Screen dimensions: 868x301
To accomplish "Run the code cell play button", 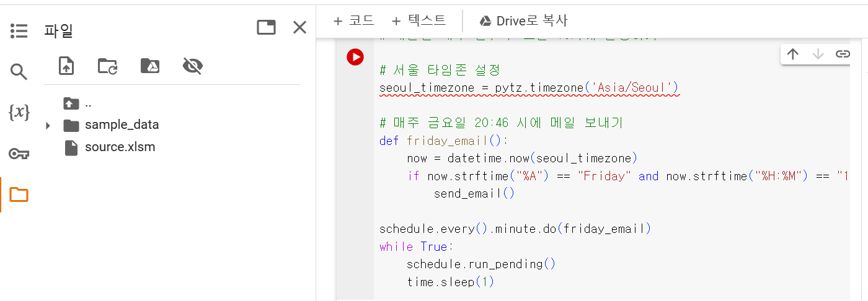I will pos(355,57).
